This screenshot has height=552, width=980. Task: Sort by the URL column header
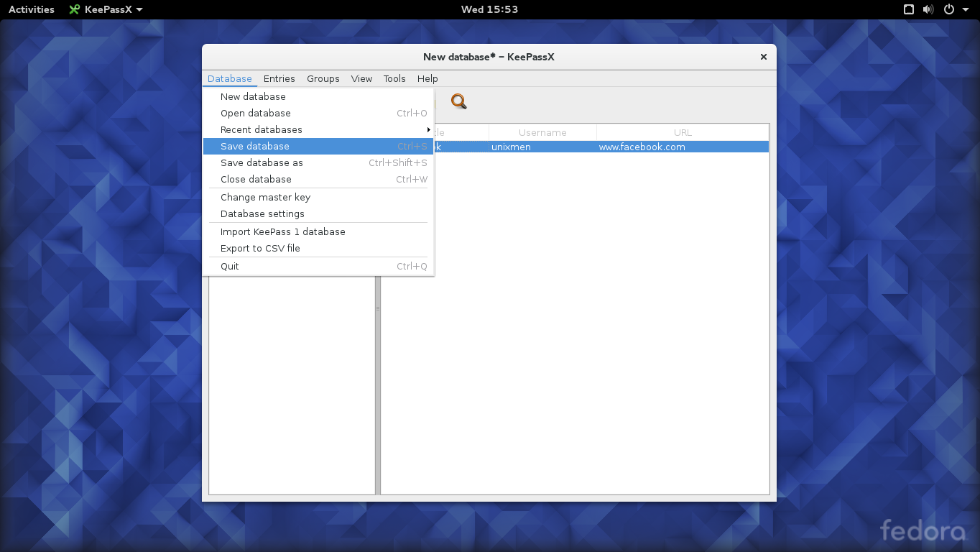point(683,132)
